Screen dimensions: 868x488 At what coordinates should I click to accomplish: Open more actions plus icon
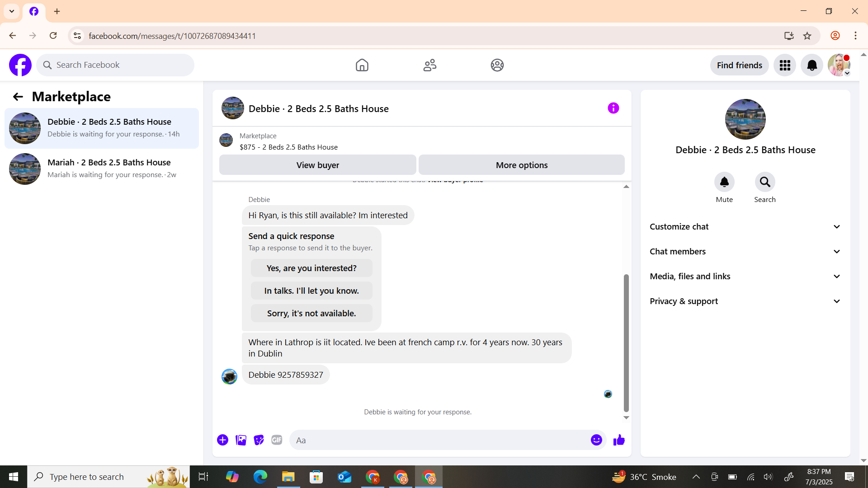tap(222, 440)
